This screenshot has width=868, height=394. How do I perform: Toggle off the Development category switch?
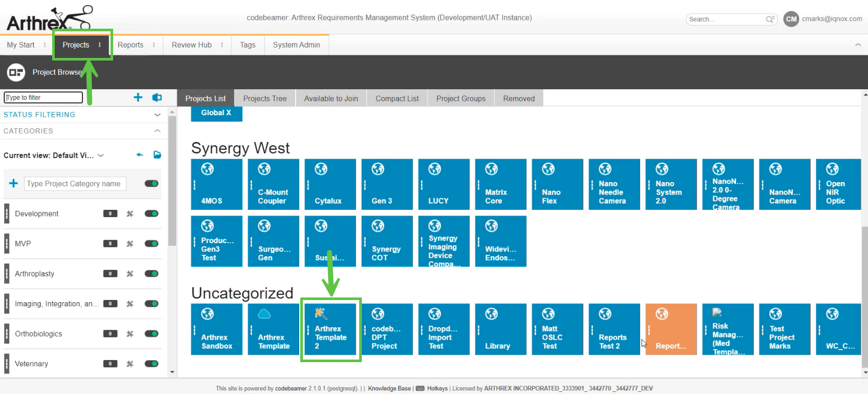(x=152, y=213)
